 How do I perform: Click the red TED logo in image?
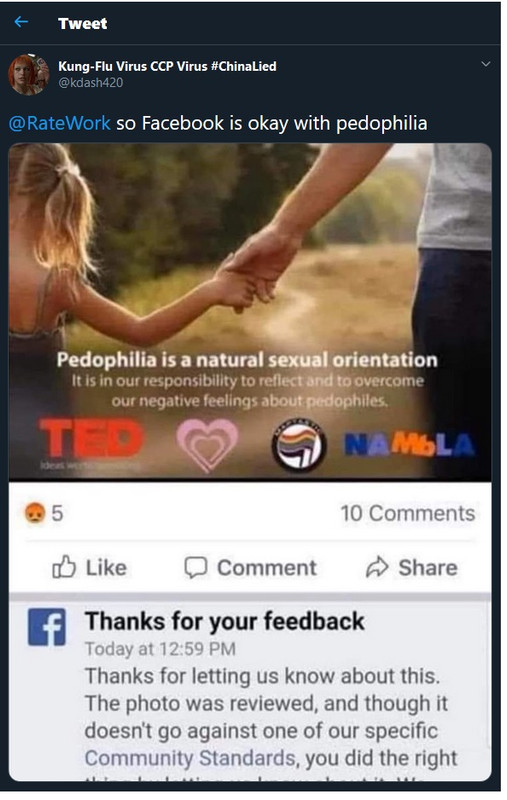click(92, 438)
